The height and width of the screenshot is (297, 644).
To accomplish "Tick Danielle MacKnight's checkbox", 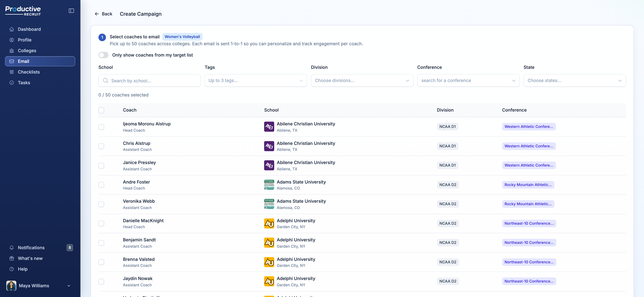I will (x=101, y=224).
